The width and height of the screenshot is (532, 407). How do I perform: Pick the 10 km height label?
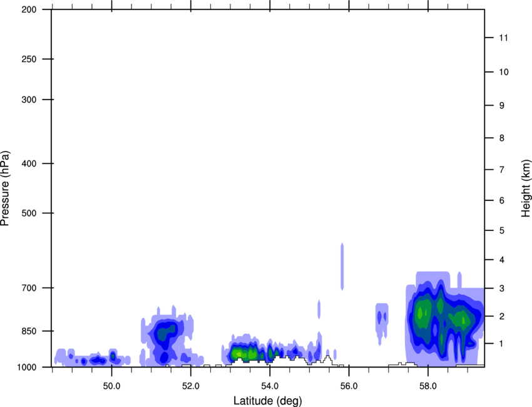503,72
